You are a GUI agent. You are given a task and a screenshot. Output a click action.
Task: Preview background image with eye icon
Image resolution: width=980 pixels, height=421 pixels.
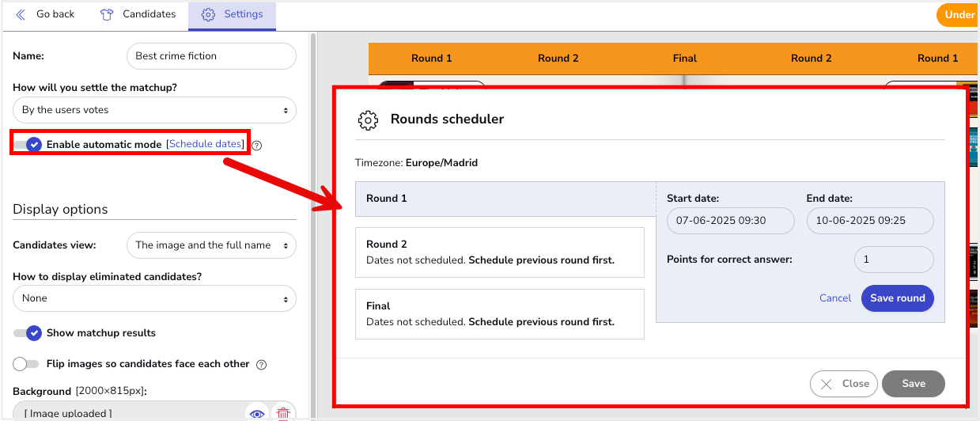pos(256,413)
